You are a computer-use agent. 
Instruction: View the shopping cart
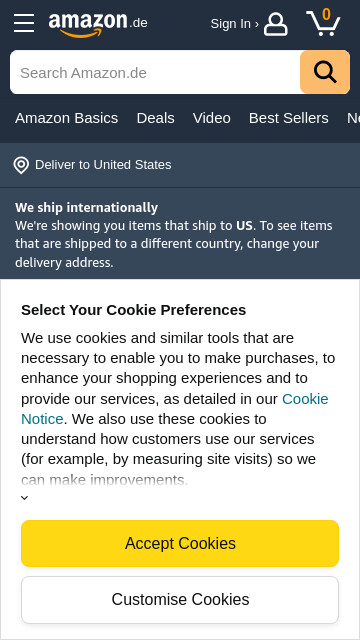[323, 22]
